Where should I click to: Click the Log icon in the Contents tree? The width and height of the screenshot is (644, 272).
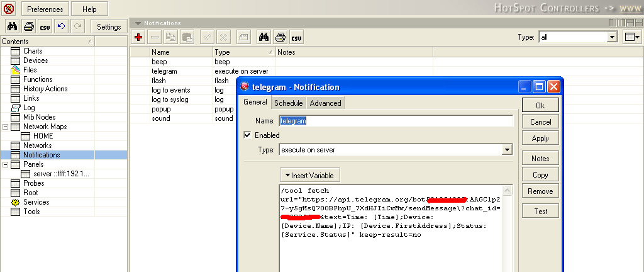pos(16,108)
